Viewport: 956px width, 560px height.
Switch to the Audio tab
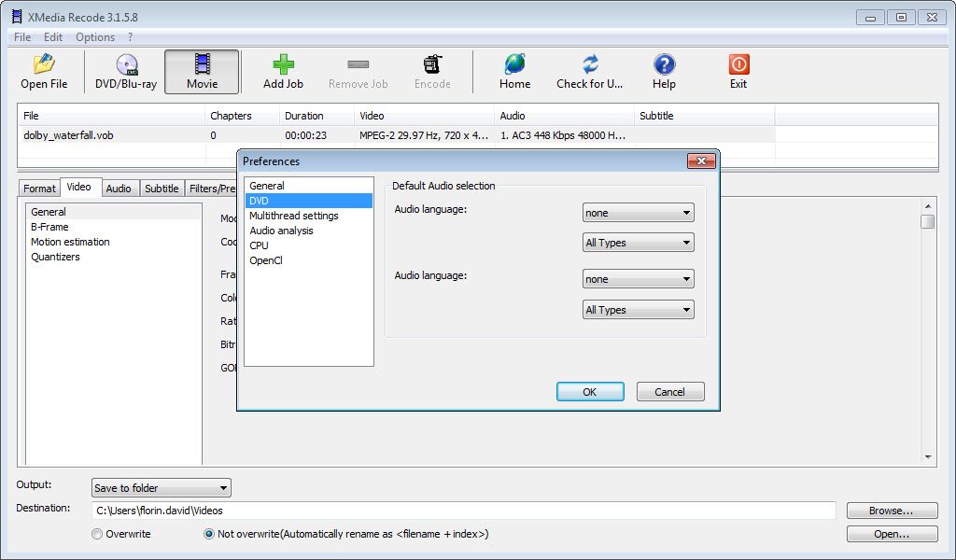pyautogui.click(x=119, y=189)
